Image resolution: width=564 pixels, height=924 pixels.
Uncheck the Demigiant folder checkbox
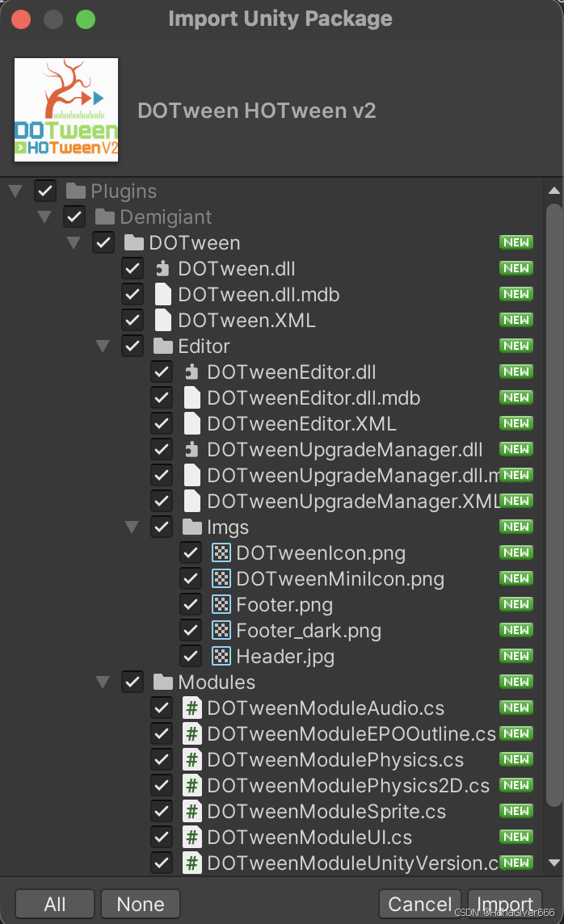[74, 216]
